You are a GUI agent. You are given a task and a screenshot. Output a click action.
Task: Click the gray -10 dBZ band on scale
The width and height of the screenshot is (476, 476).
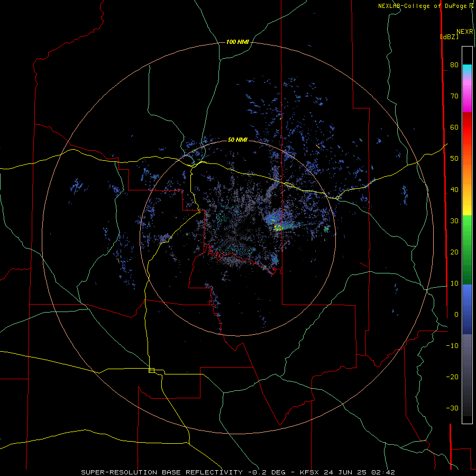[467, 346]
